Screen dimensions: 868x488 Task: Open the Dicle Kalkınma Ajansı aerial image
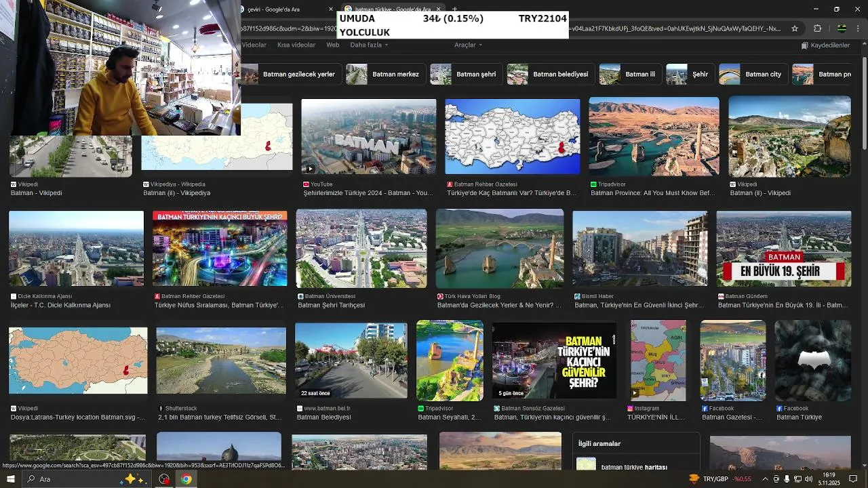tap(76, 249)
